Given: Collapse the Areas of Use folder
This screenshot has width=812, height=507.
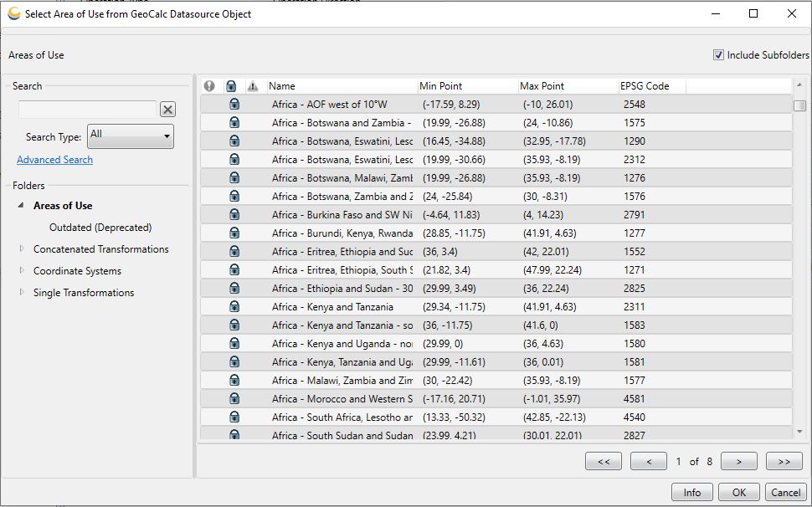Looking at the screenshot, I should click(21, 205).
